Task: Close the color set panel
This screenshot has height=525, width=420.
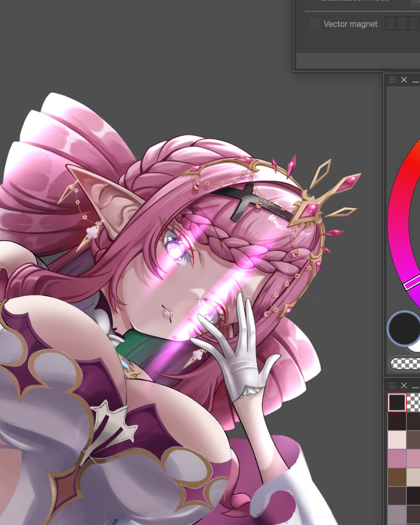Action: [x=404, y=386]
